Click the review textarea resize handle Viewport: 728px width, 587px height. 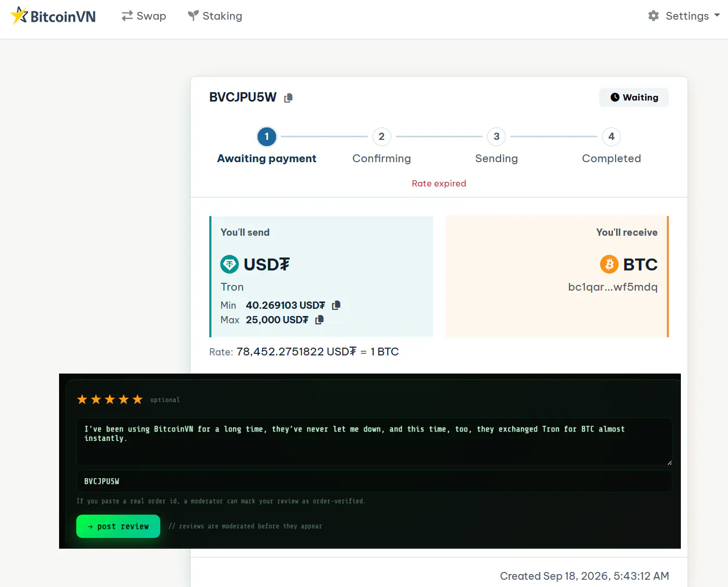(x=669, y=463)
